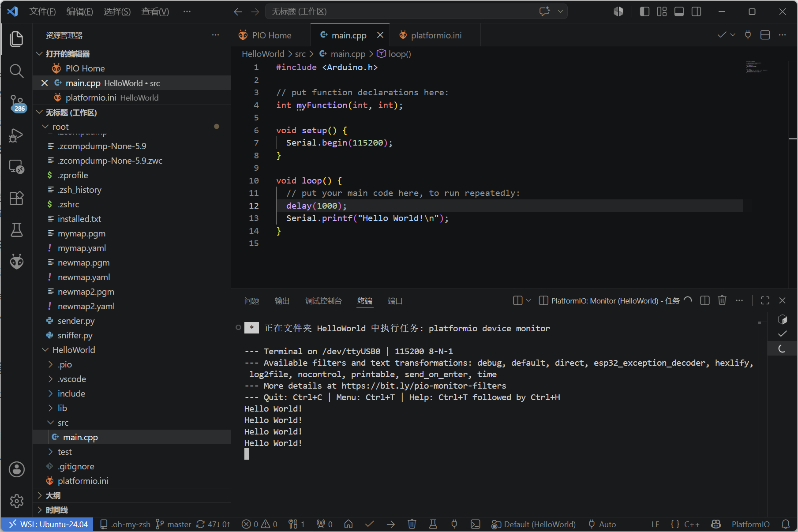The height and width of the screenshot is (532, 798).
Task: Switch to the 输出 panel tab
Action: pyautogui.click(x=282, y=301)
